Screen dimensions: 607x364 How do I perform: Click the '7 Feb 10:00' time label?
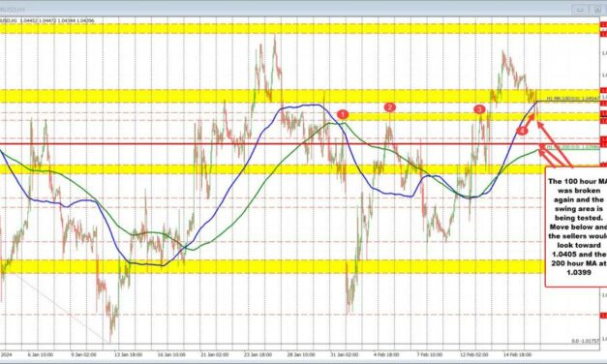coord(429,354)
